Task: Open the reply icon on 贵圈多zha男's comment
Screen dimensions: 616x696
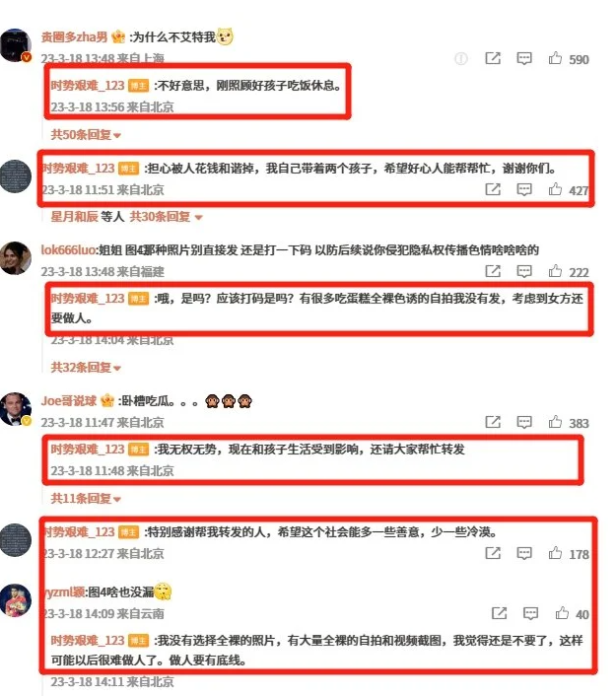Action: coord(524,58)
